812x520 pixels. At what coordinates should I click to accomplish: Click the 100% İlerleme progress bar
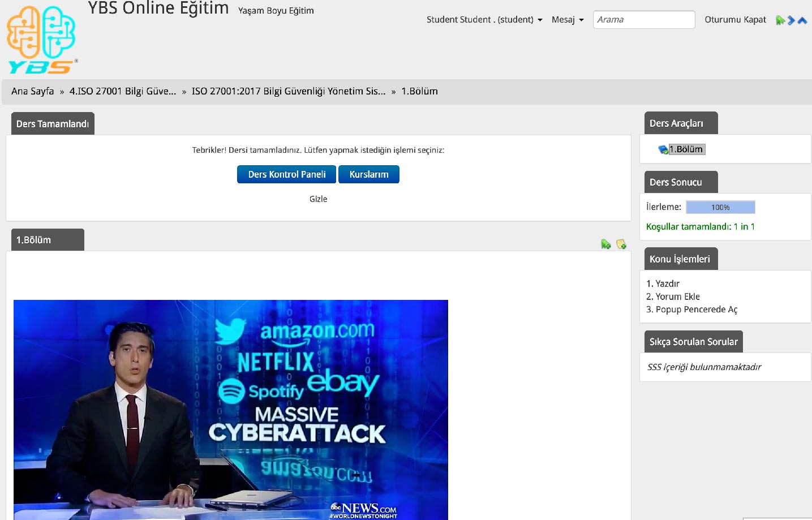[x=720, y=207]
